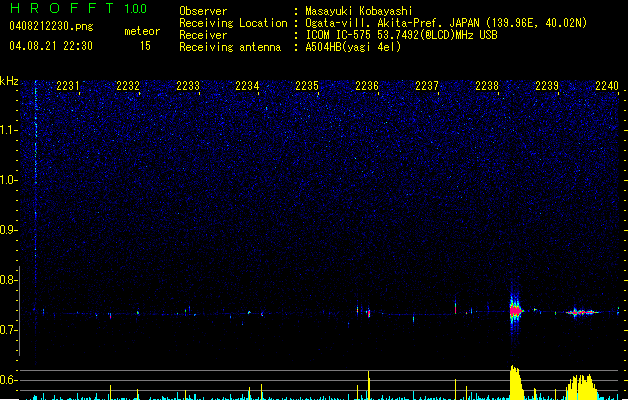The height and width of the screenshot is (400, 629).
Task: Select the ICOM IC-575 receiver description
Action: click(x=401, y=35)
